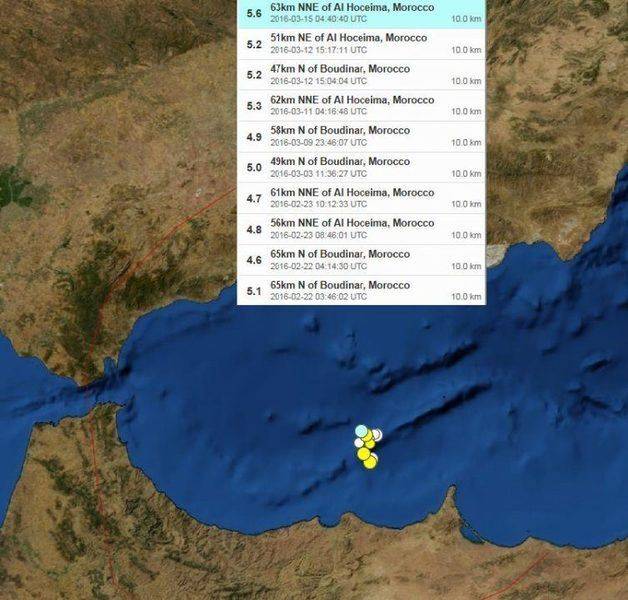Select the 5.2 quake 47km N of Boudinar
Viewport: 628px width, 600px height.
[362, 75]
